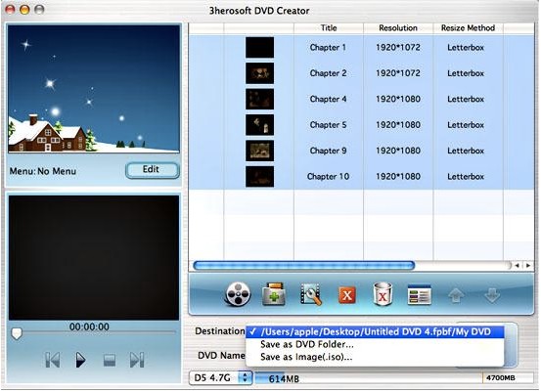Image resolution: width=541 pixels, height=392 pixels.
Task: Click the play button in preview
Action: pos(80,360)
